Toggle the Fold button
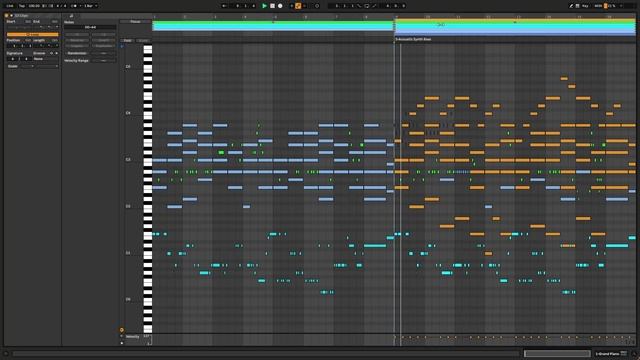The width and height of the screenshot is (640, 360). [x=127, y=41]
